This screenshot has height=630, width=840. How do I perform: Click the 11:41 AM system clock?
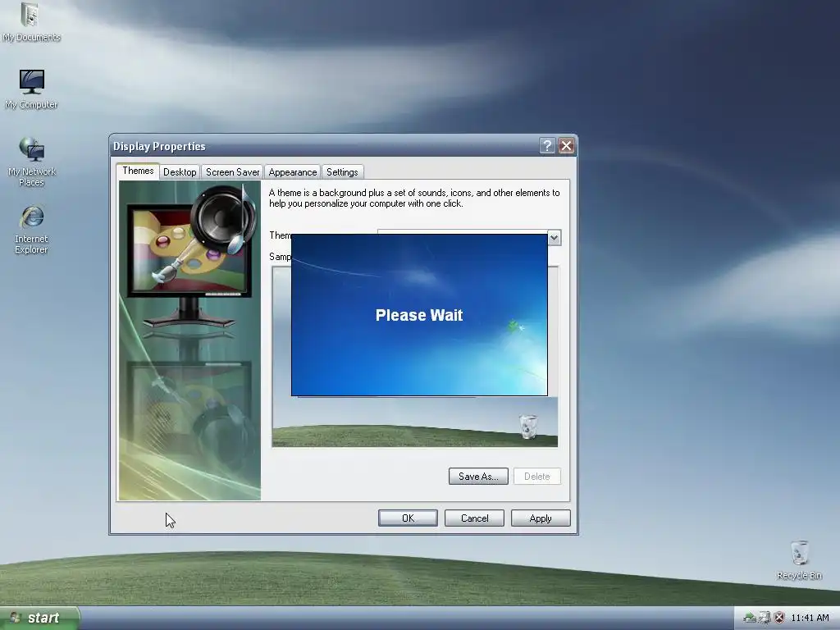pyautogui.click(x=810, y=618)
